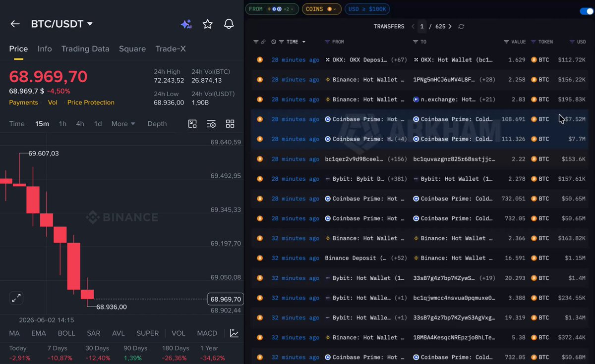This screenshot has height=364, width=595.
Task: Add BTC/USDT to favorites with star icon
Action: click(x=208, y=24)
